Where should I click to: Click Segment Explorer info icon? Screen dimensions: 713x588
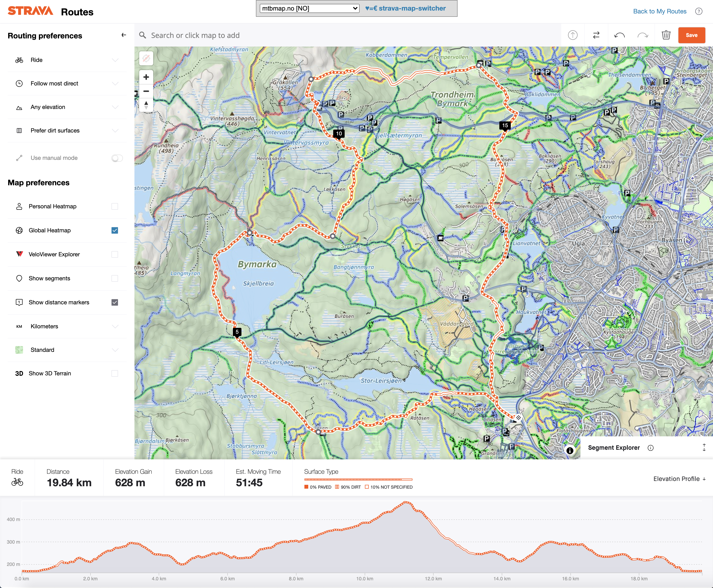pyautogui.click(x=650, y=448)
